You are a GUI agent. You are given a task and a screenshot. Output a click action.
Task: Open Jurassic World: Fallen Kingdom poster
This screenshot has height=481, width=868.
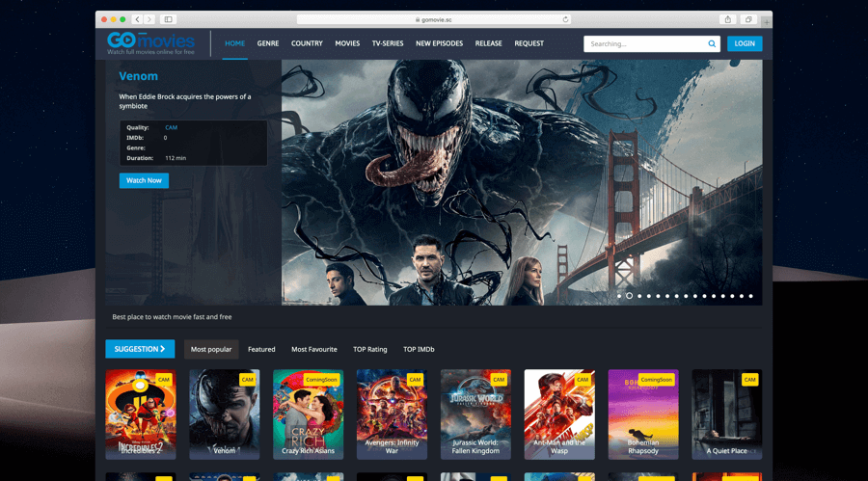[x=475, y=414]
